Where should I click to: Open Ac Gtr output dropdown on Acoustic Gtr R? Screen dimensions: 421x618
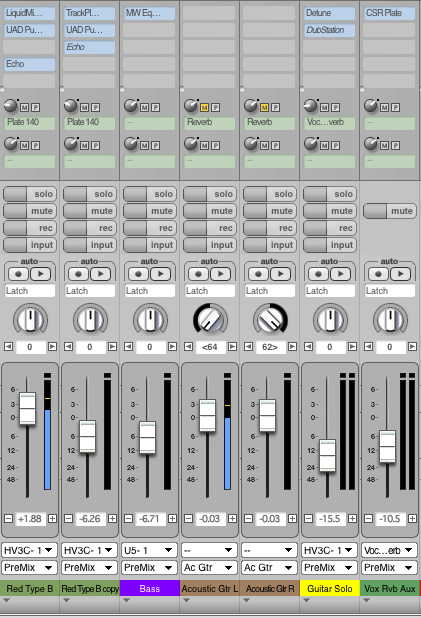tap(269, 568)
